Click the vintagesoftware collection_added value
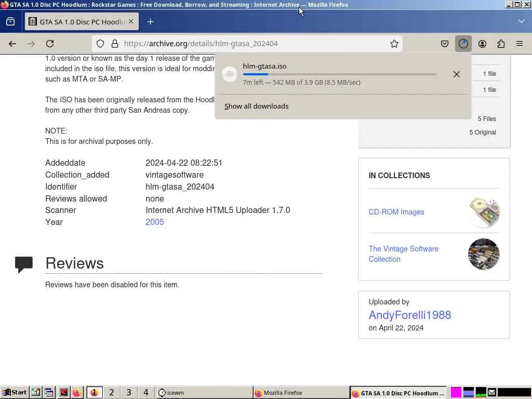 tap(175, 175)
